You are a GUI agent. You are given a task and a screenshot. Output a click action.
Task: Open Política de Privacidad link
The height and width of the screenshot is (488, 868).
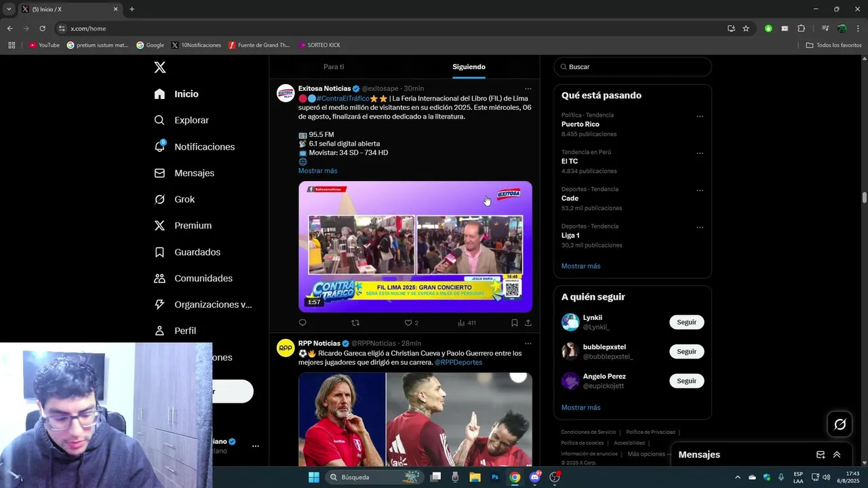650,432
